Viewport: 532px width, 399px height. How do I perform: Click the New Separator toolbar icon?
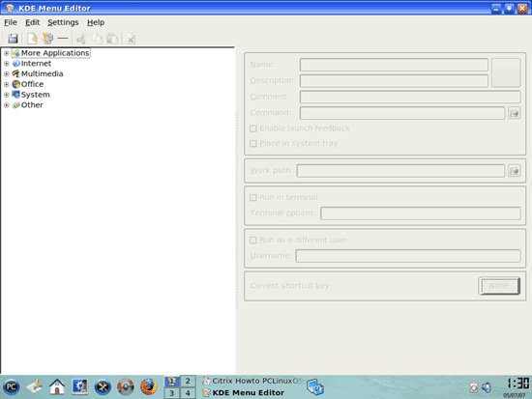point(63,39)
